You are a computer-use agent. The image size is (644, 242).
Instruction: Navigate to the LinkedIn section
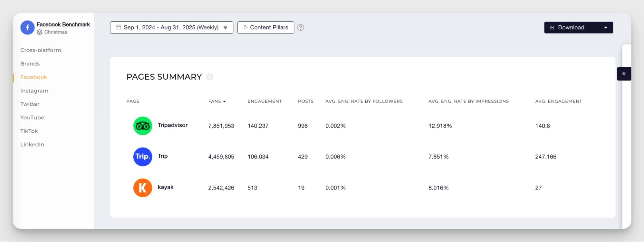[32, 145]
